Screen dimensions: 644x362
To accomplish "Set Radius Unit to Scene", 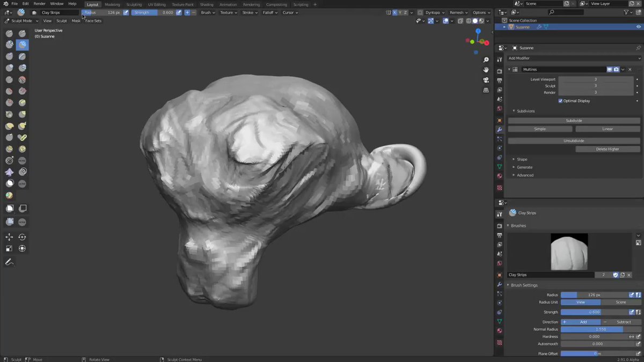I will point(620,302).
